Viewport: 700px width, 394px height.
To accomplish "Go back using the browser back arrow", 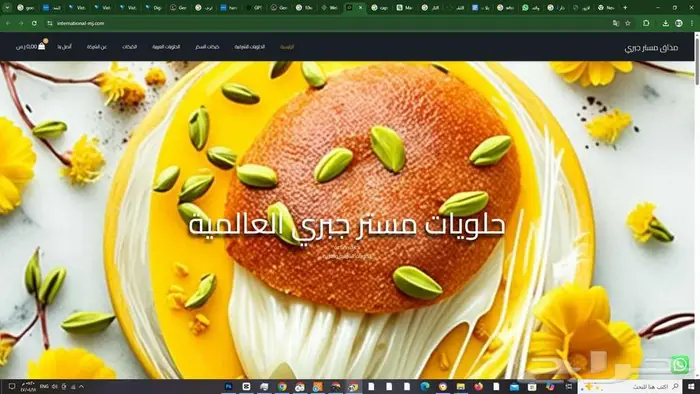I will point(8,23).
